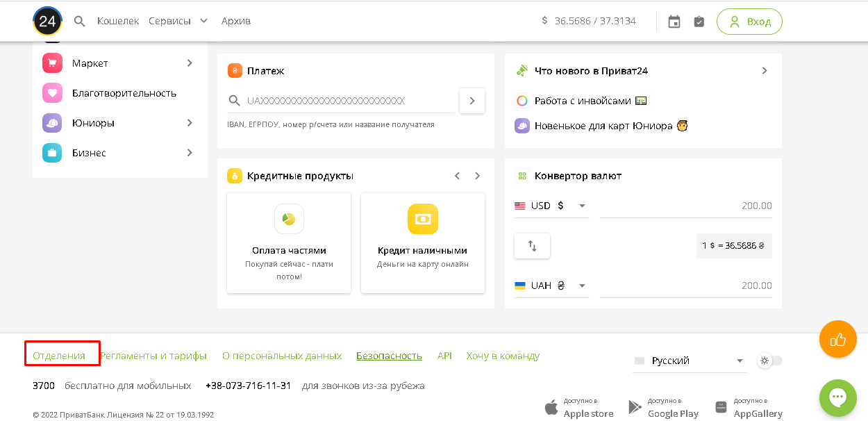Viewport: 868px width, 421px height.
Task: Click the orange thumbs-up feedback button
Action: pyautogui.click(x=837, y=340)
